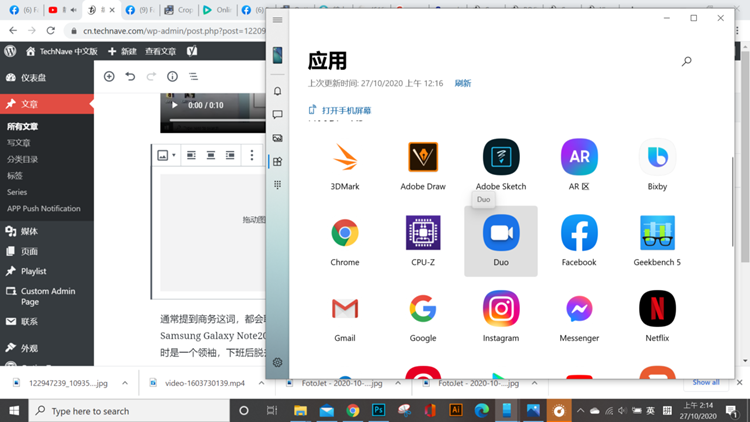
Task: Open Chrome in the phone apps list
Action: tap(345, 242)
